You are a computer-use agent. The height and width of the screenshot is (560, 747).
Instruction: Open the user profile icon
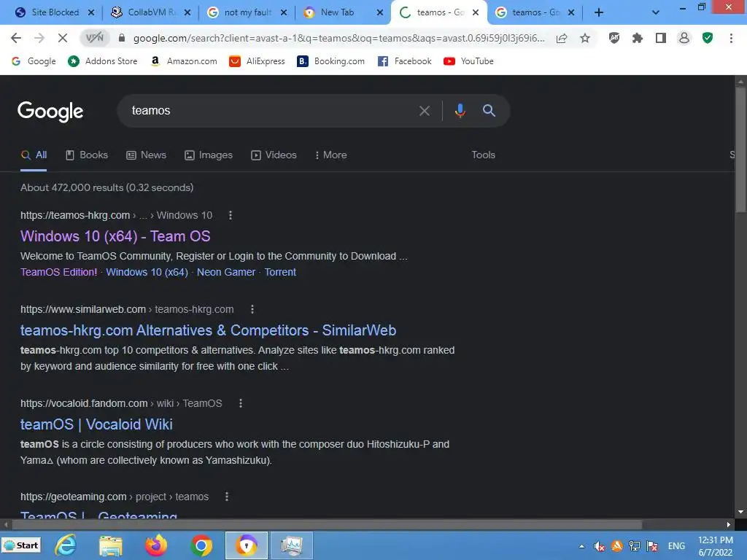(x=684, y=38)
